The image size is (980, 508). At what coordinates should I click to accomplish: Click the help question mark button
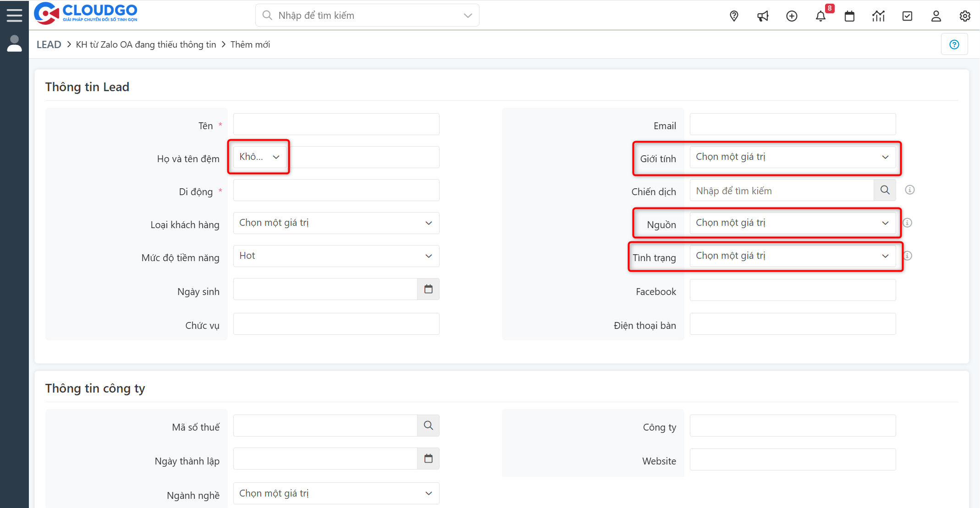point(954,44)
